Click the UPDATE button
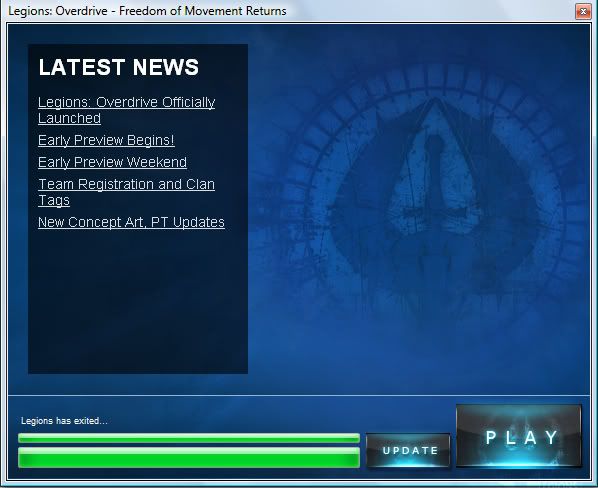Screen dimensions: 598x488 tap(408, 450)
